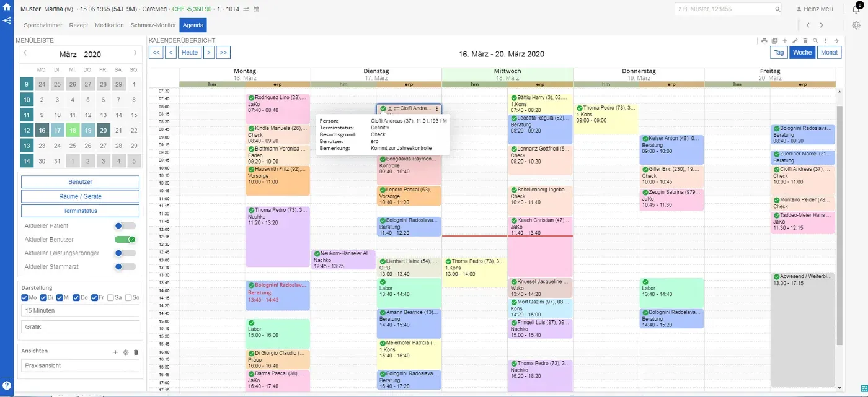
Task: Open the network tree icon in sidebar
Action: coord(7,20)
